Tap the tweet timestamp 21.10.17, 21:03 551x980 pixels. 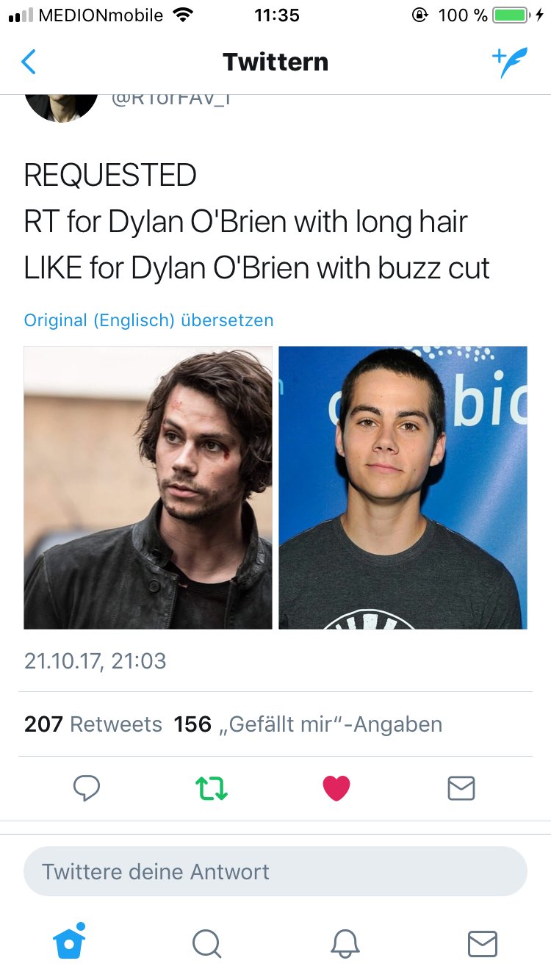click(x=96, y=660)
